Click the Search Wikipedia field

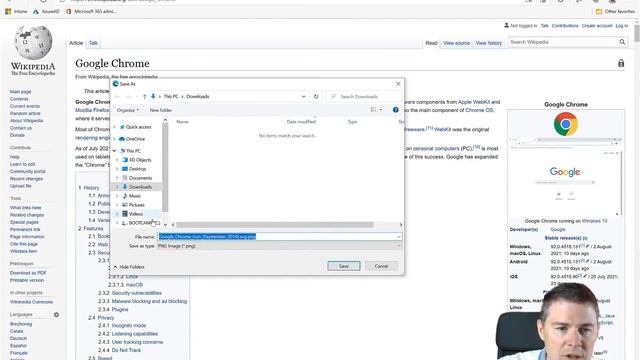(563, 42)
